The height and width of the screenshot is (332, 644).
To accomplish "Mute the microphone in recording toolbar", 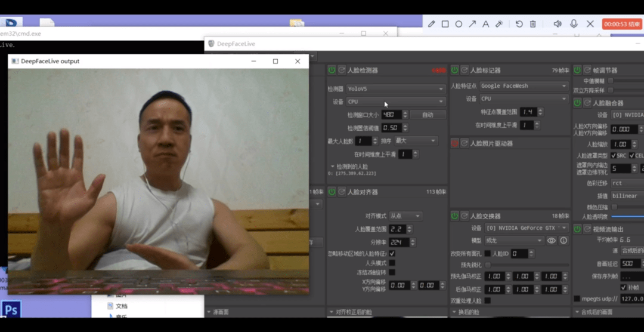I will coord(574,24).
